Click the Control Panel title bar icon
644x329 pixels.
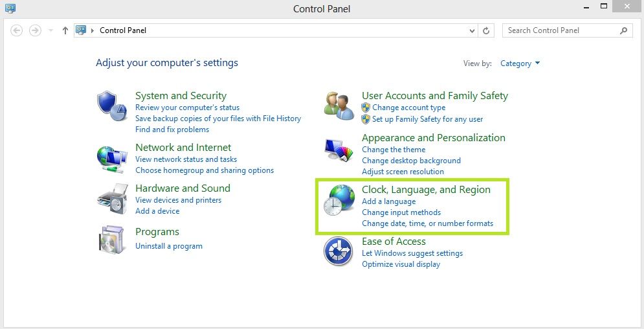click(x=10, y=7)
